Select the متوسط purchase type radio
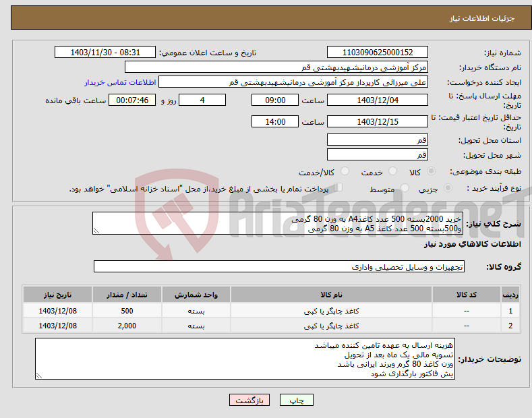This screenshot has height=418, width=532. (x=405, y=188)
